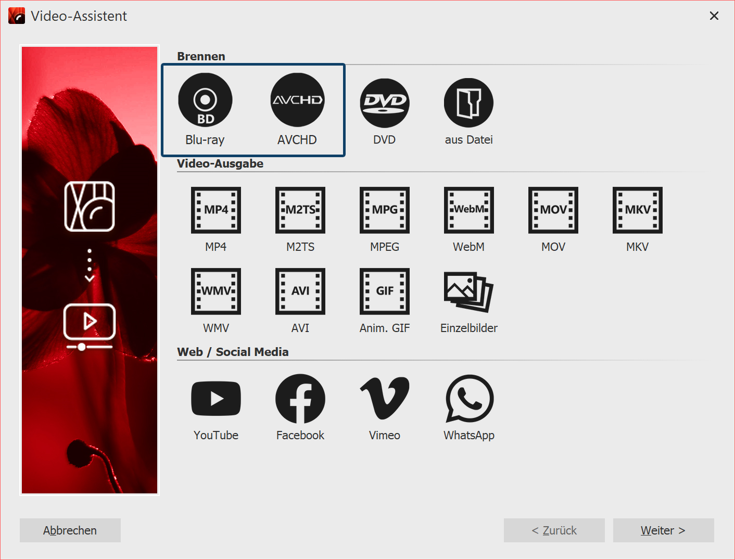The width and height of the screenshot is (735, 560).
Task: Choose the M2TS output format
Action: click(300, 210)
